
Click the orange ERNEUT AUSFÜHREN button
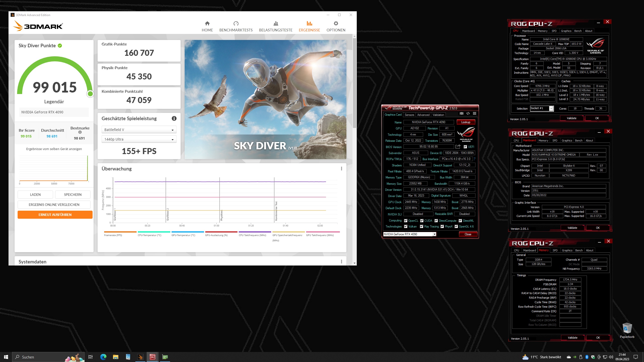click(x=55, y=215)
